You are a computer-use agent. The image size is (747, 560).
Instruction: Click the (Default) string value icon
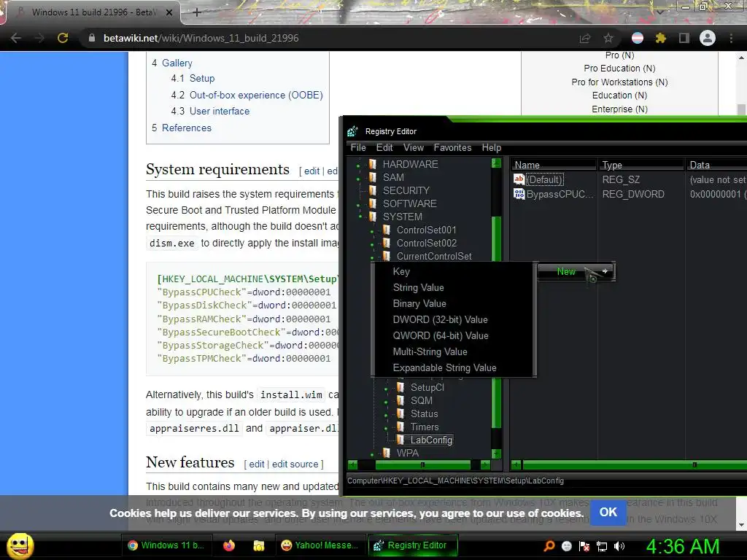tap(519, 179)
